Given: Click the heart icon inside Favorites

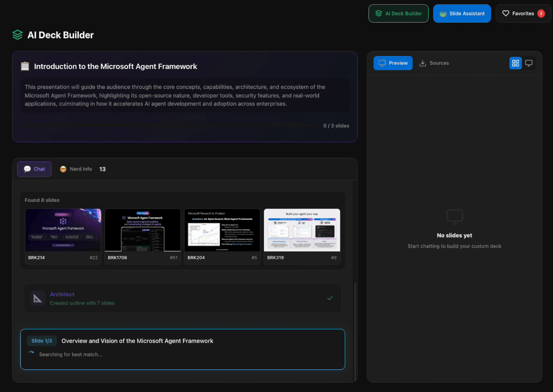Looking at the screenshot, I should point(506,13).
